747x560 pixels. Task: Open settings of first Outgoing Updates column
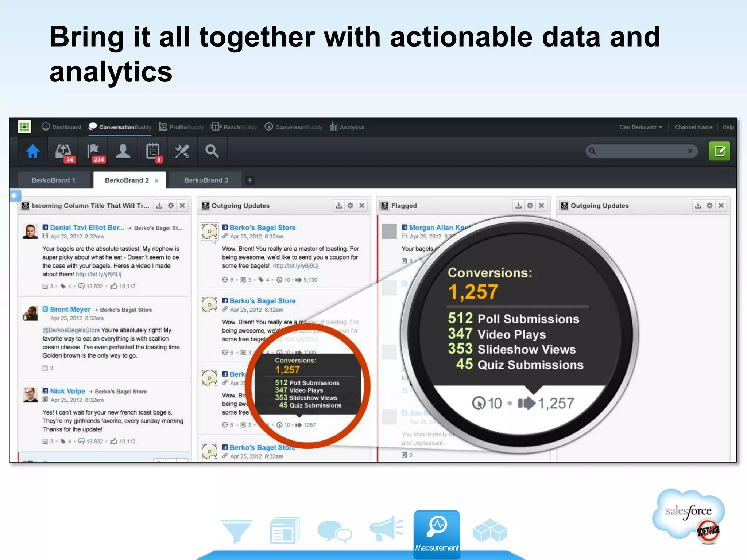(350, 206)
